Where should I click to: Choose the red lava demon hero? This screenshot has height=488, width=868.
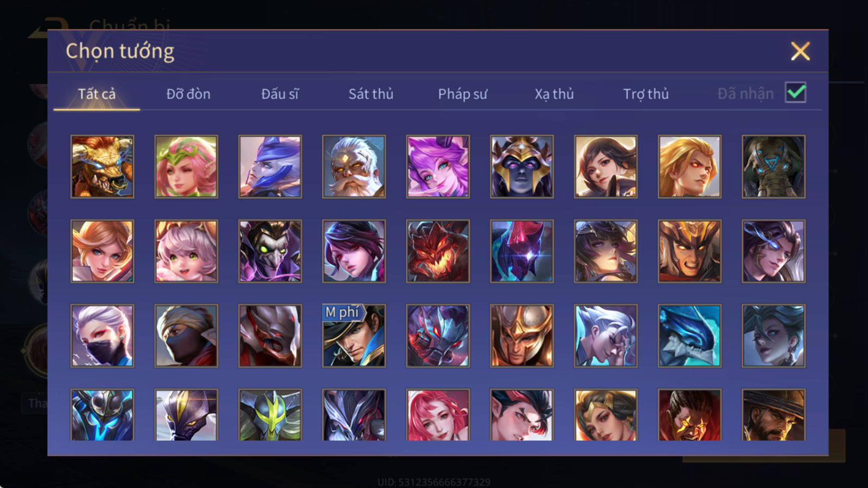pyautogui.click(x=438, y=251)
